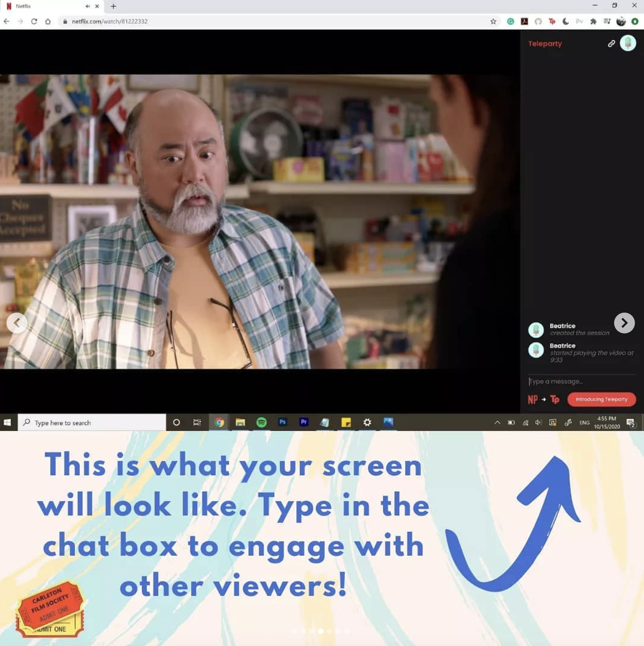Open the battery status icon in tray
The width and height of the screenshot is (644, 646).
tap(511, 422)
